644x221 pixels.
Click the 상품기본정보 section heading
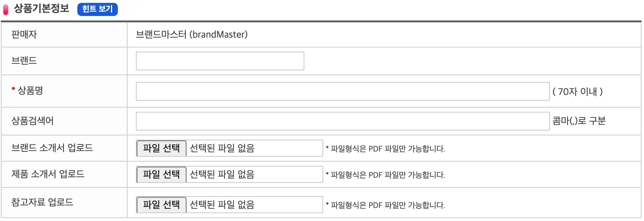tap(42, 9)
